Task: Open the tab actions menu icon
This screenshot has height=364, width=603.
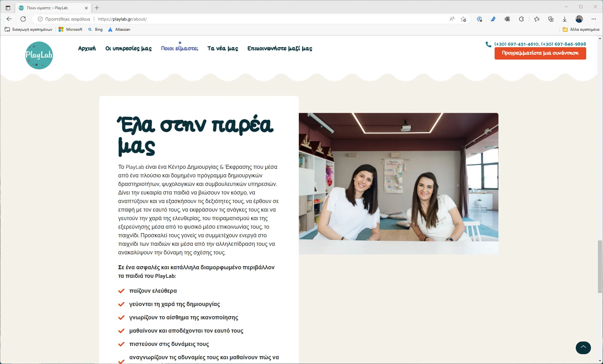Action: (x=8, y=8)
